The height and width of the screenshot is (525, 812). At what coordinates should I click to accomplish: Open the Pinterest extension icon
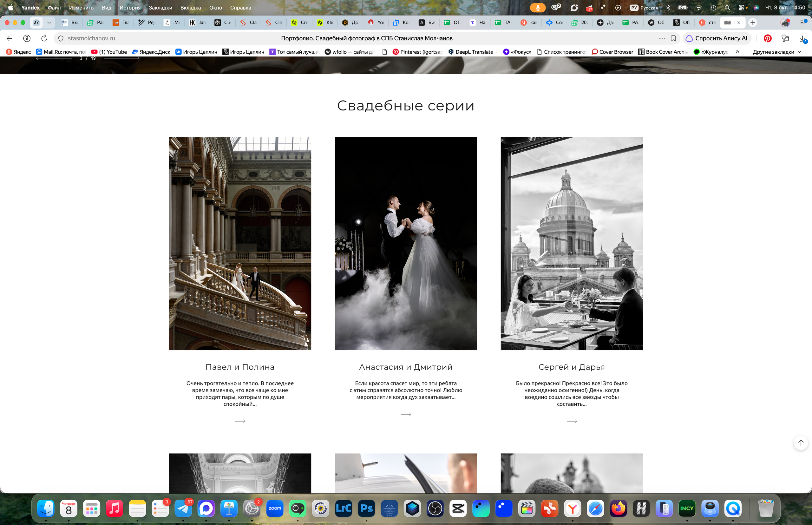(767, 38)
